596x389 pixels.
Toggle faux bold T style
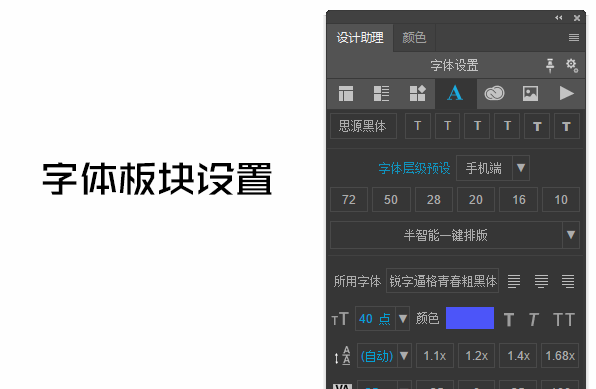509,319
